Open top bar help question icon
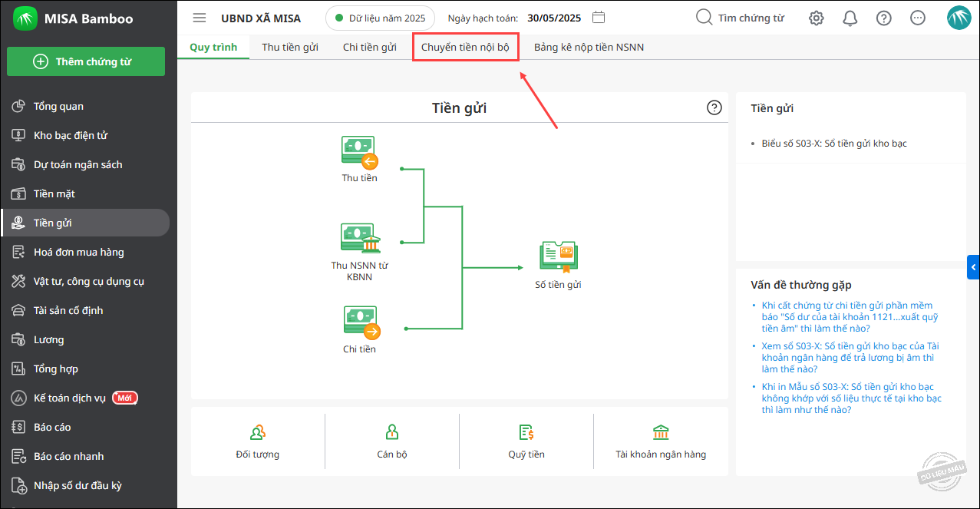 884,18
